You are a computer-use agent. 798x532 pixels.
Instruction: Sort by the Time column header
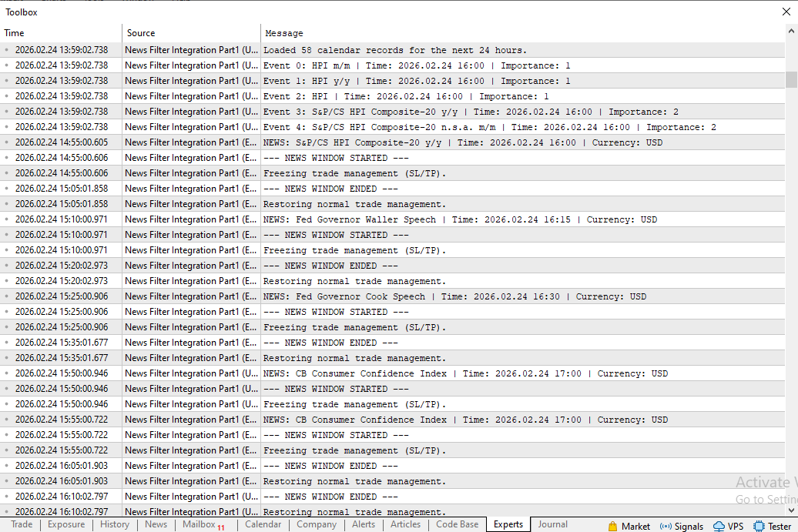click(61, 33)
